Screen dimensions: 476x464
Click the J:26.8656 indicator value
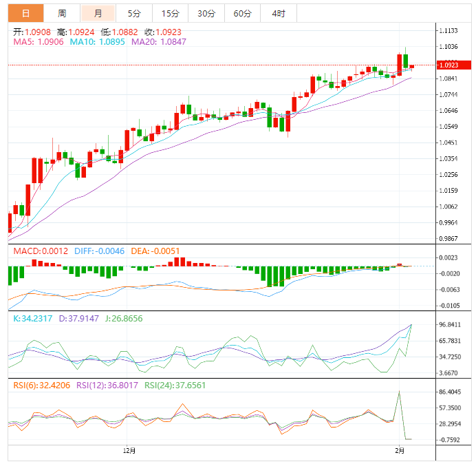click(x=124, y=319)
